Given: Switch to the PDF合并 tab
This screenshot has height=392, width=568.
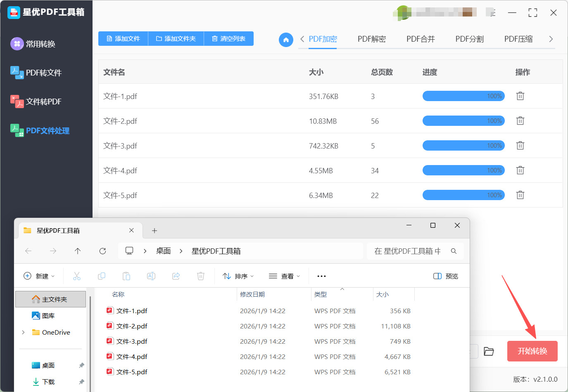Looking at the screenshot, I should pyautogui.click(x=421, y=39).
